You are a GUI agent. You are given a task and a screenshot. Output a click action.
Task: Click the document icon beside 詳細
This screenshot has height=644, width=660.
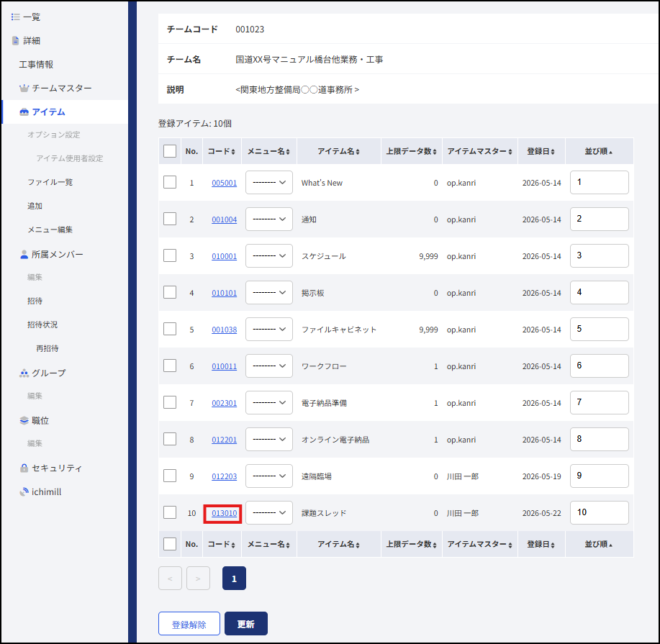coord(16,40)
